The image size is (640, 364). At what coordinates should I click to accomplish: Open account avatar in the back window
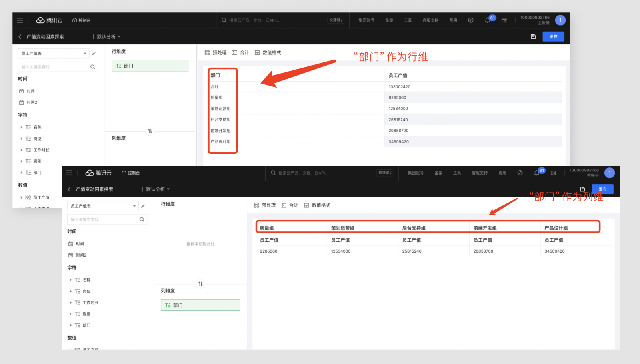tap(560, 20)
